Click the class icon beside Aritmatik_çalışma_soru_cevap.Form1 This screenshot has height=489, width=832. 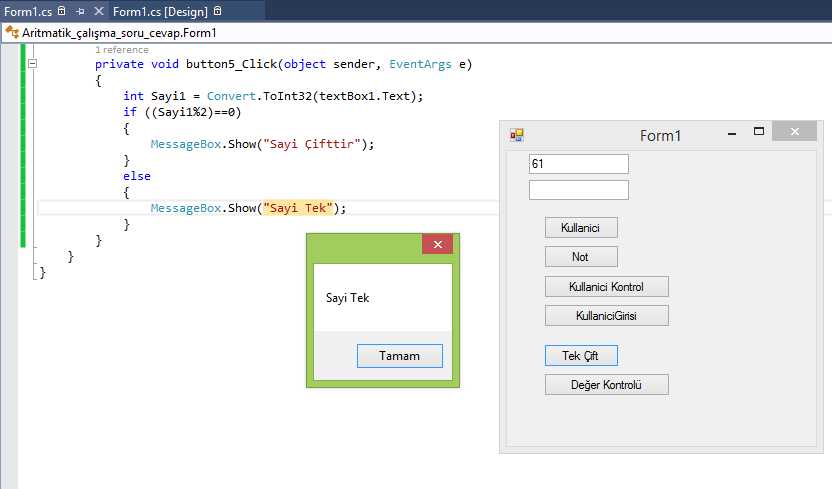pyautogui.click(x=11, y=32)
